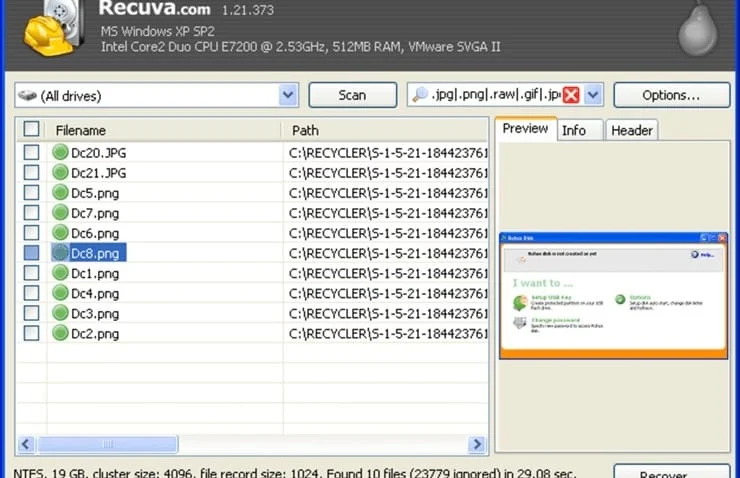Check the box for Dc4.png
Image resolution: width=740 pixels, height=478 pixels.
(32, 293)
